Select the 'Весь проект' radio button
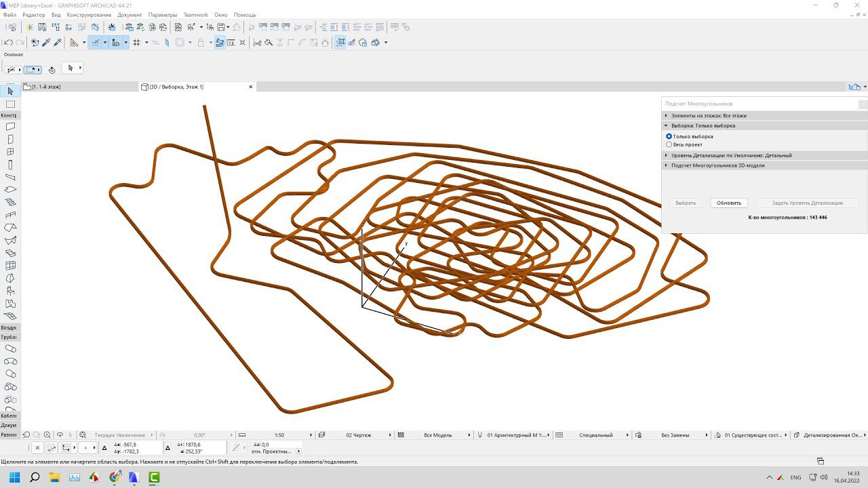Image resolution: width=868 pixels, height=488 pixels. [x=669, y=144]
